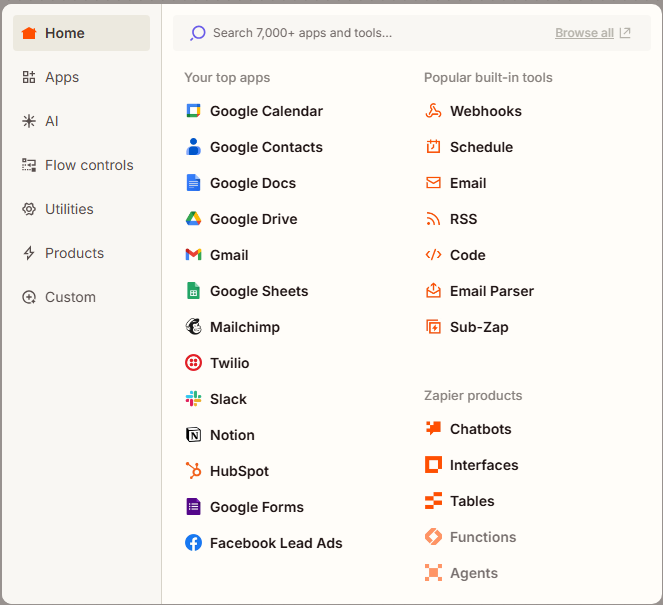Image resolution: width=663 pixels, height=605 pixels.
Task: Select the Mailchimp monkey icon
Action: coord(193,327)
